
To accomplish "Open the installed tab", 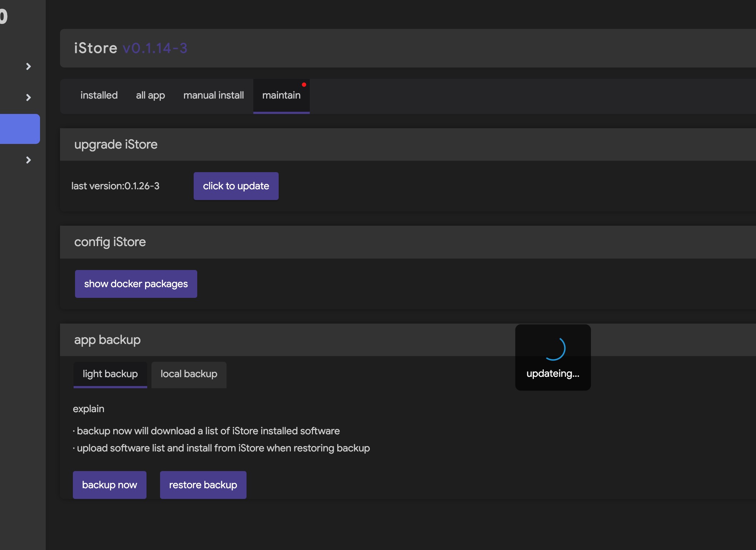I will pos(99,95).
